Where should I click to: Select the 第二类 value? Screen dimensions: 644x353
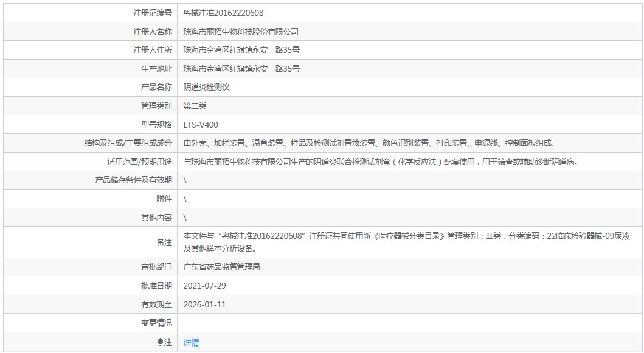(195, 106)
